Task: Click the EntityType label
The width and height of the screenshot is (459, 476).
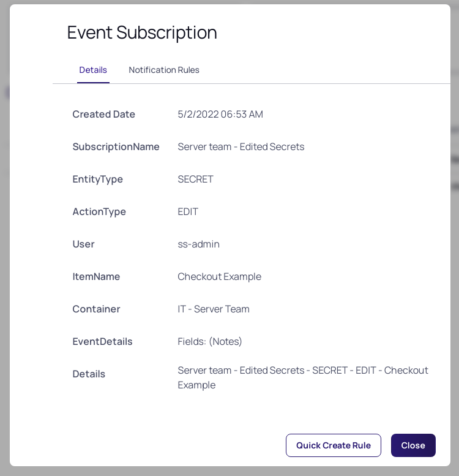Action: (x=98, y=179)
